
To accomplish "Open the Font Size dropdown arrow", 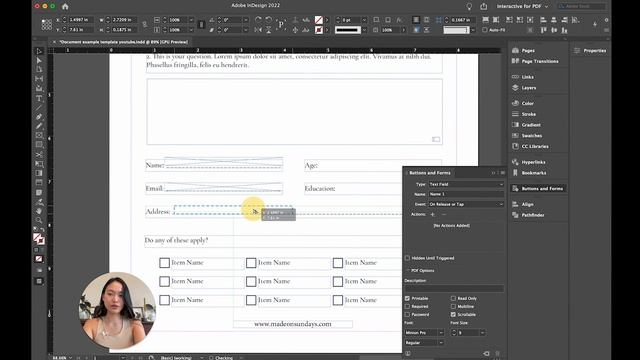I will pos(482,333).
